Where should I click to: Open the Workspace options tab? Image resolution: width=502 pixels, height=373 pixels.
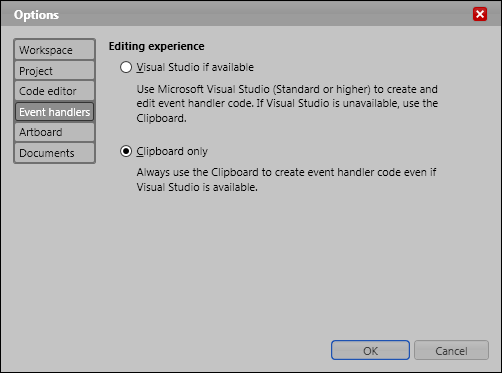tap(54, 50)
